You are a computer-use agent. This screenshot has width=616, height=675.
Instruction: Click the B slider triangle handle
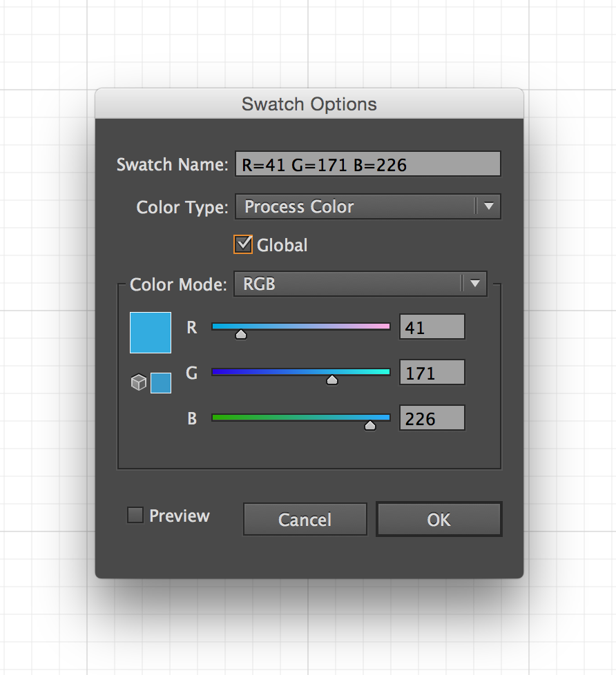[370, 425]
